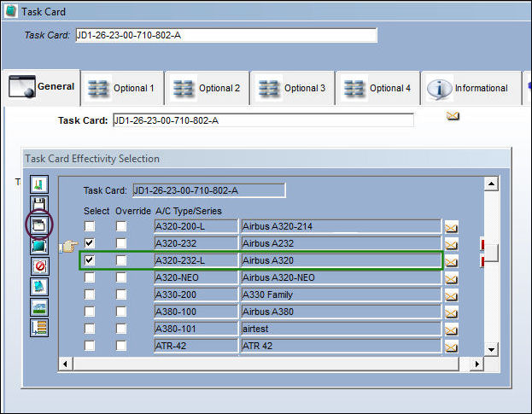Click the Airbus A232 description field

tap(341, 243)
